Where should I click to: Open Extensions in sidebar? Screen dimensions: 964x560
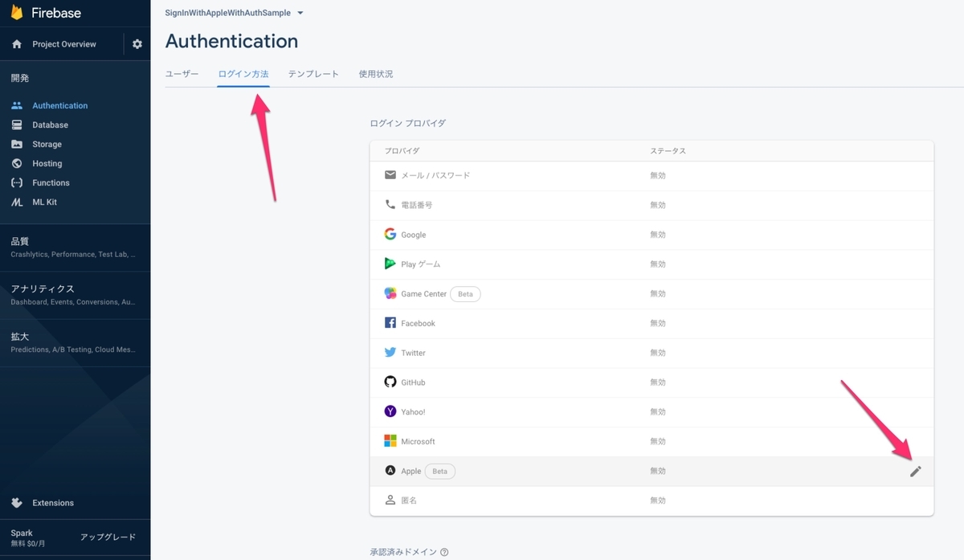(53, 503)
